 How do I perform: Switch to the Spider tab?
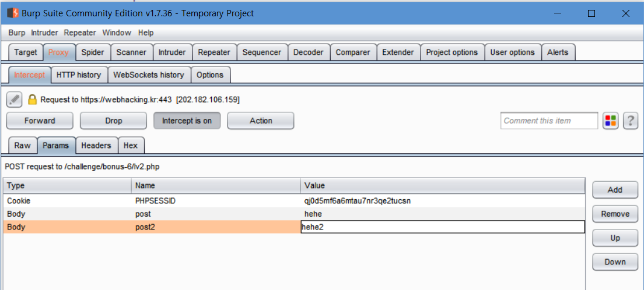[93, 52]
